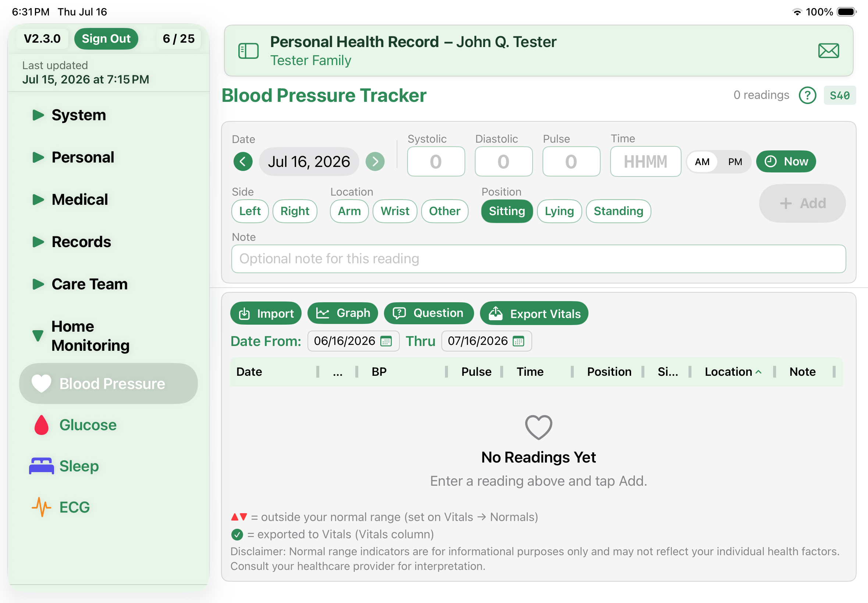Select the Left side option
Viewport: 868px width, 603px height.
[250, 211]
